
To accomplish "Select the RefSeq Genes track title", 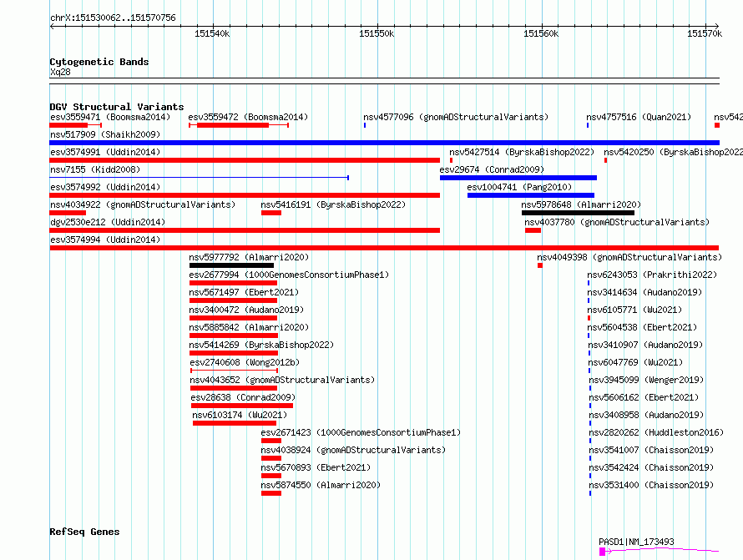I will coord(84,532).
